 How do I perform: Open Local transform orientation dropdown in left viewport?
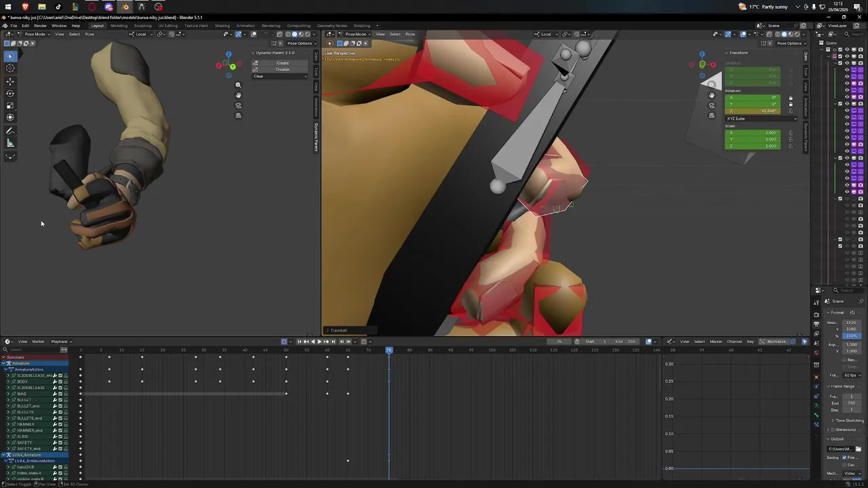pos(140,34)
